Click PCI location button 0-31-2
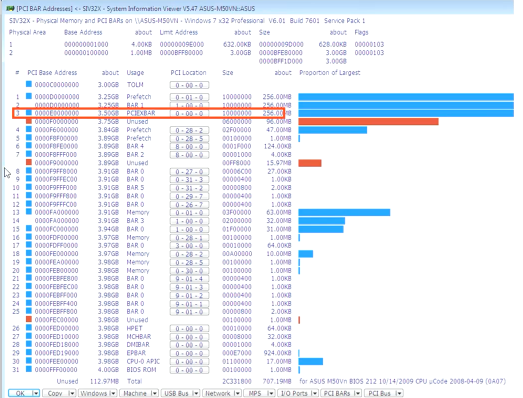523x398 pixels. (x=189, y=188)
